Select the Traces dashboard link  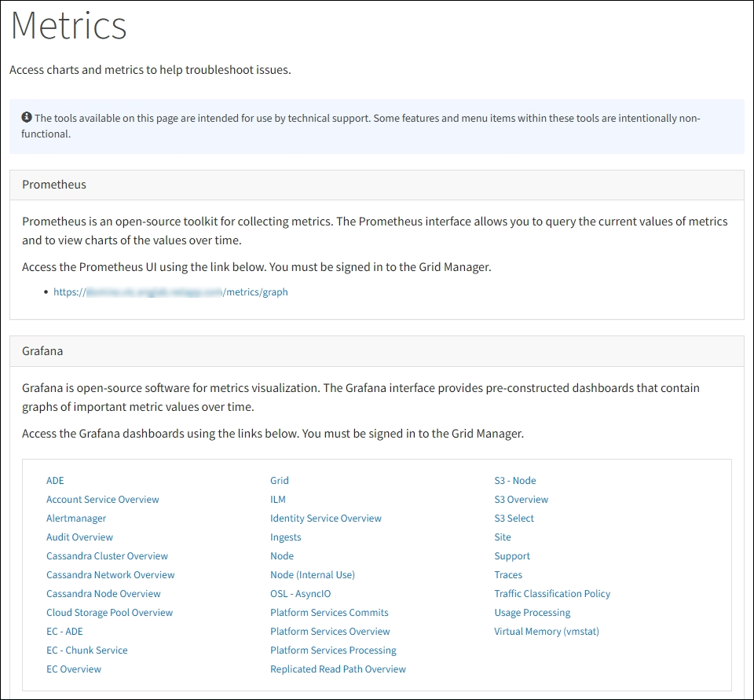click(508, 575)
